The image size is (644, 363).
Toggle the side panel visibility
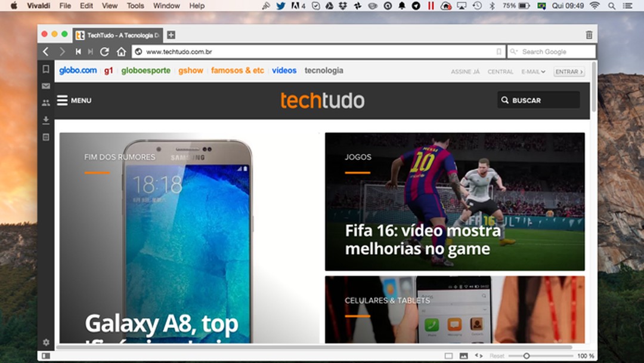point(448,356)
